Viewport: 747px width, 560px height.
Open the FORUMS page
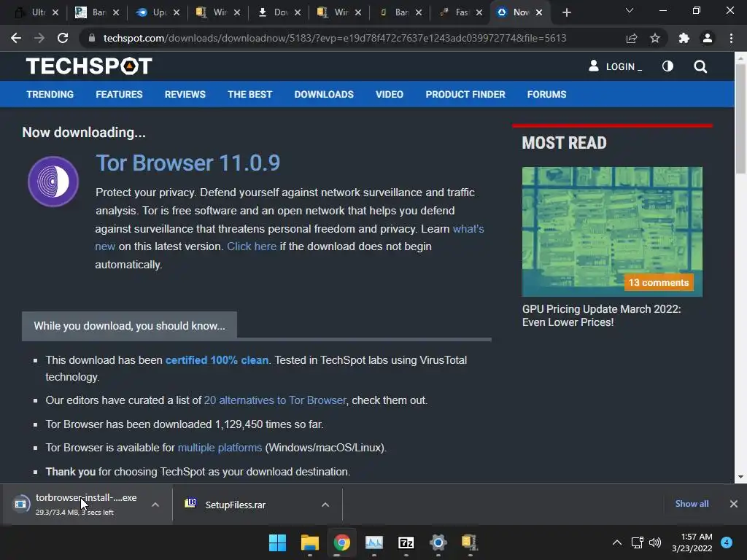tap(546, 94)
